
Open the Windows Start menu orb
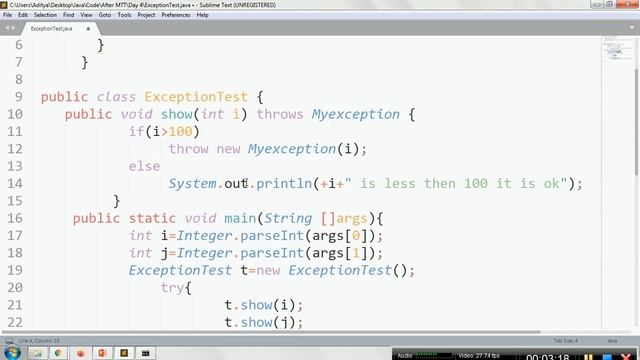point(12,353)
